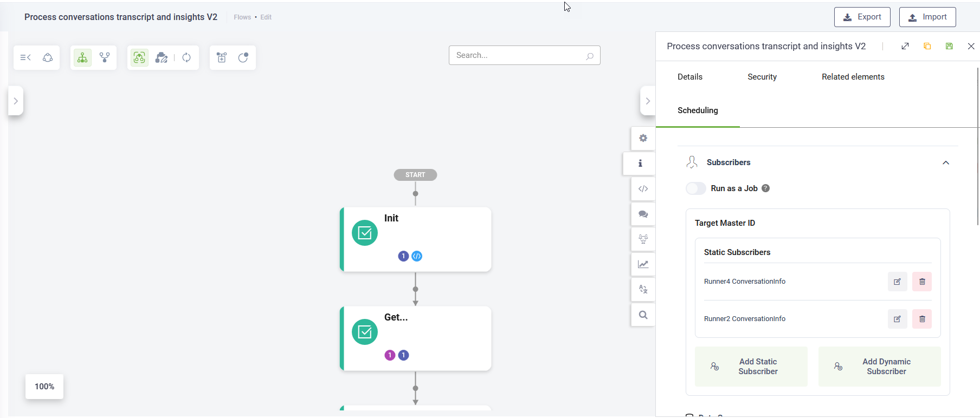
Task: Edit the Runner2 ConversationInfo subscriber
Action: pyautogui.click(x=897, y=319)
